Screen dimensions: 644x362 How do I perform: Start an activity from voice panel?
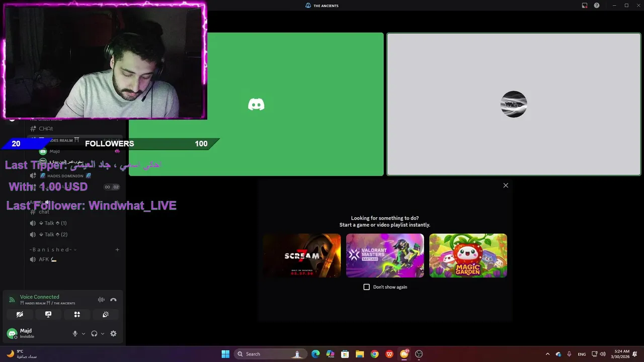(77, 314)
